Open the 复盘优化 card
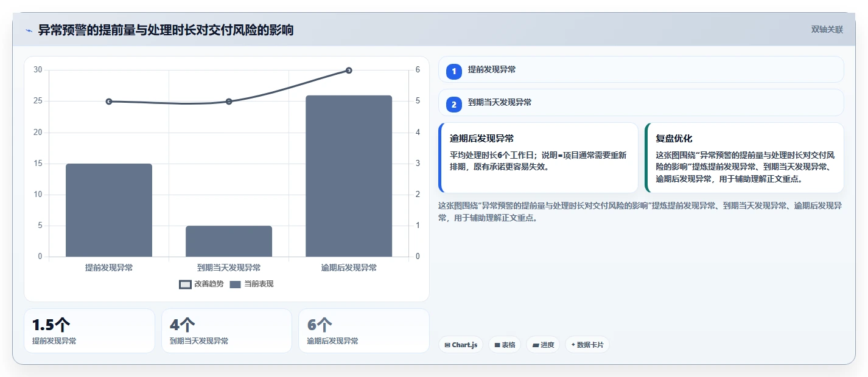 744,157
